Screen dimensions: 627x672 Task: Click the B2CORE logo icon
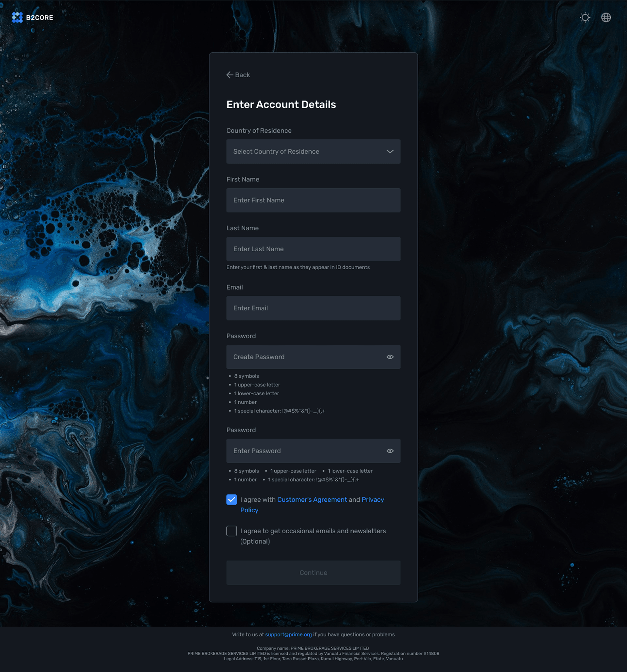[x=17, y=17]
